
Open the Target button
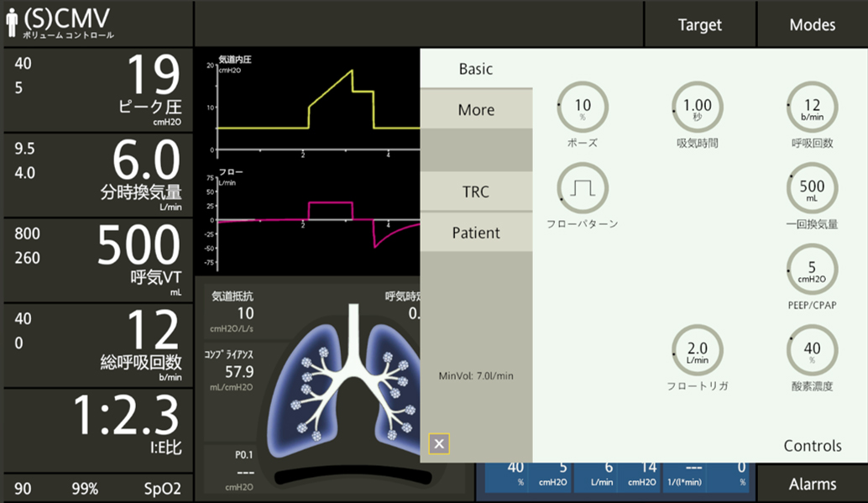pos(700,24)
